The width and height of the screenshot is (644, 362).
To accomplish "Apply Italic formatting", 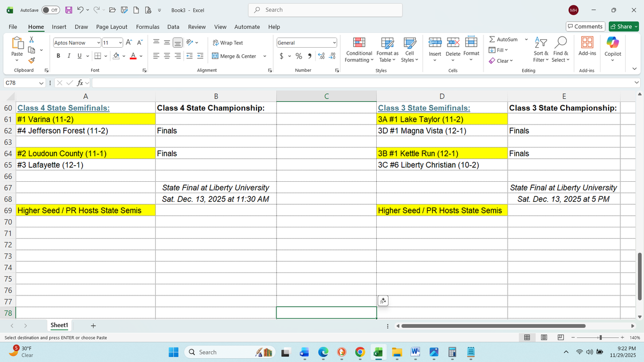I will coord(69,56).
